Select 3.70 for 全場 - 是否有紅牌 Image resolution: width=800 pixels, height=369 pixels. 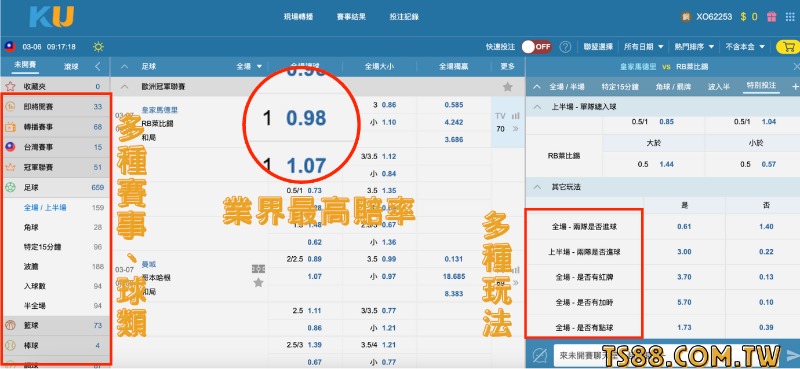point(684,277)
